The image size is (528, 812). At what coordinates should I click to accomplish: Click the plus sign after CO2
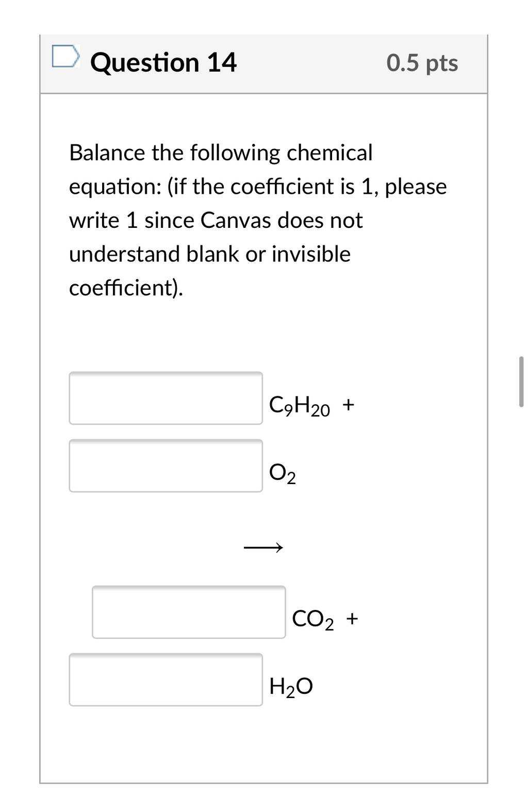click(x=352, y=618)
